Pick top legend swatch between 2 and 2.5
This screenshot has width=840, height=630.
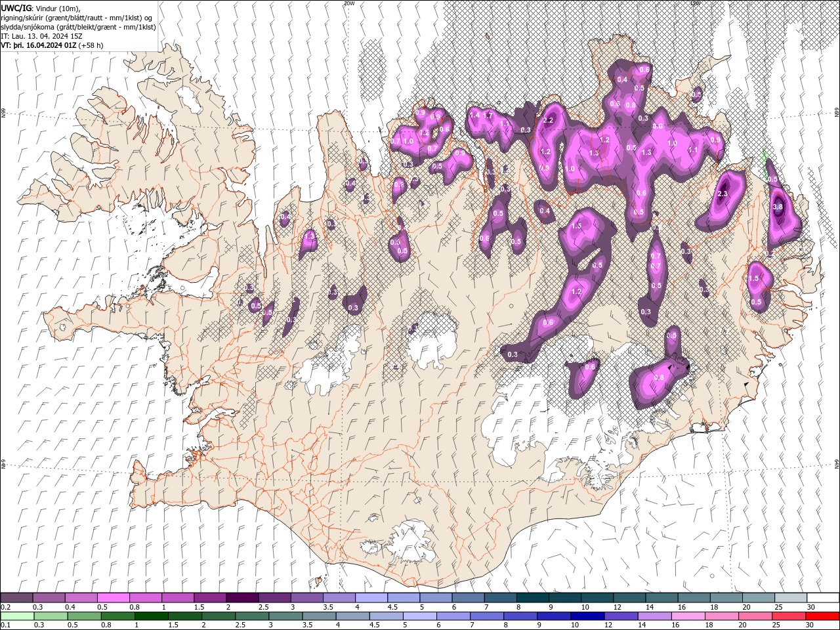242,598
